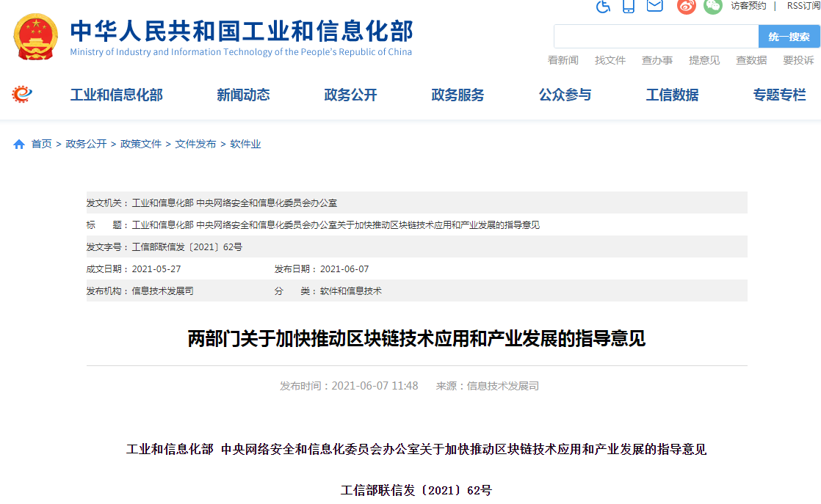821x504 pixels.
Task: Open the RSS订阅 link
Action: coord(803,6)
